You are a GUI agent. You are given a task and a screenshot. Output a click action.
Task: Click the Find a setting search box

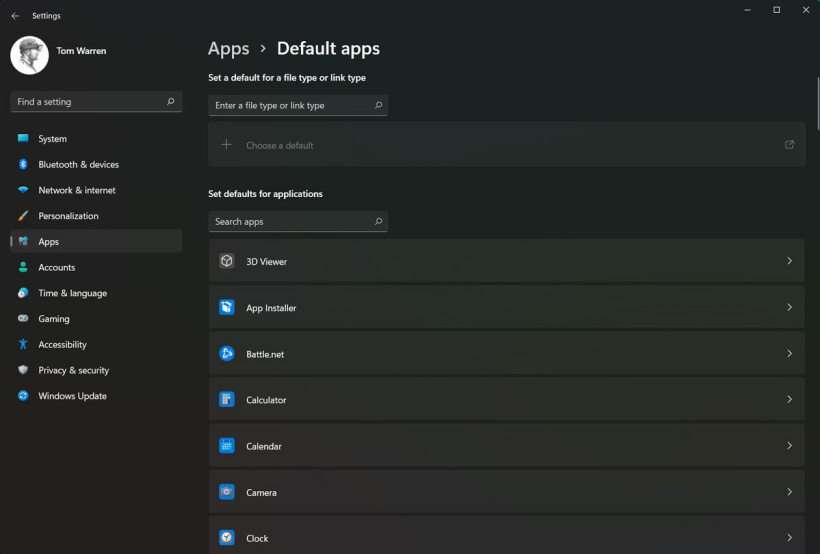pos(96,101)
